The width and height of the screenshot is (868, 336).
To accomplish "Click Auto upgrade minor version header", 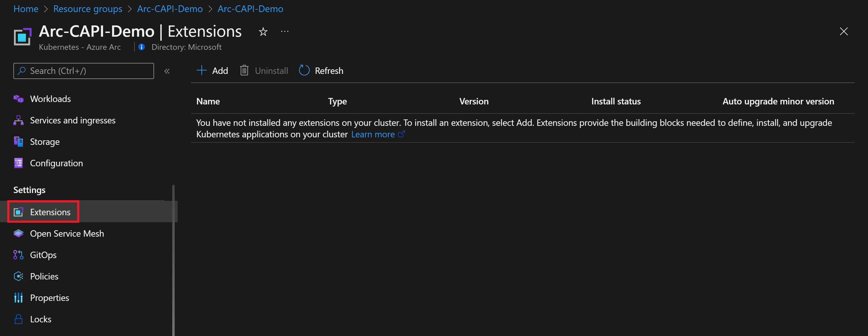I will tap(778, 101).
